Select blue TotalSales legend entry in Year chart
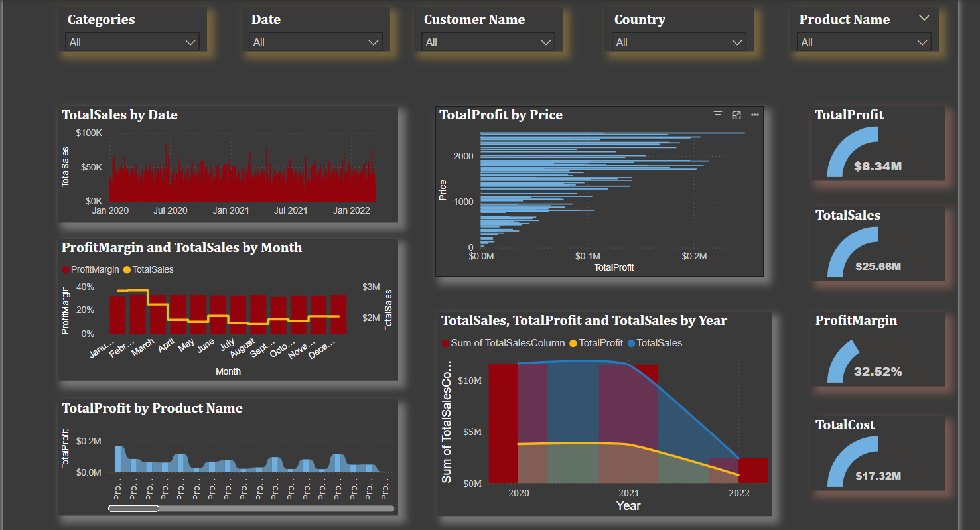 coord(654,343)
